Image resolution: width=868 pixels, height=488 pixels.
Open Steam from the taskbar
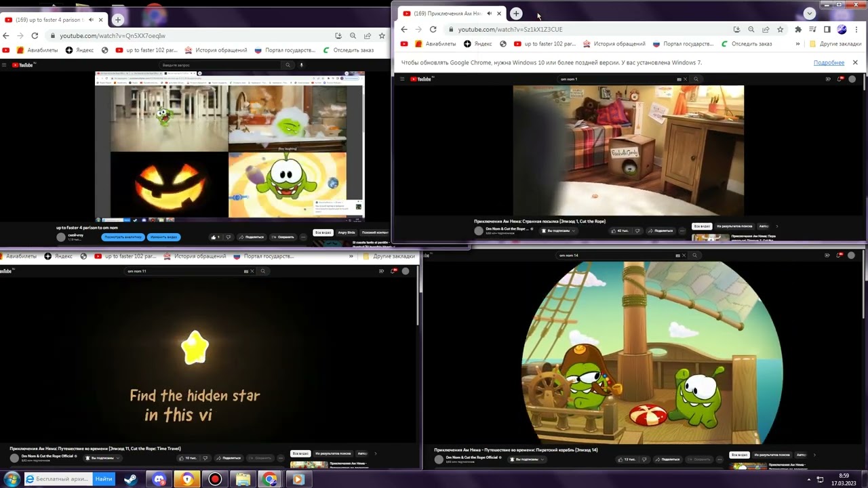coord(130,479)
